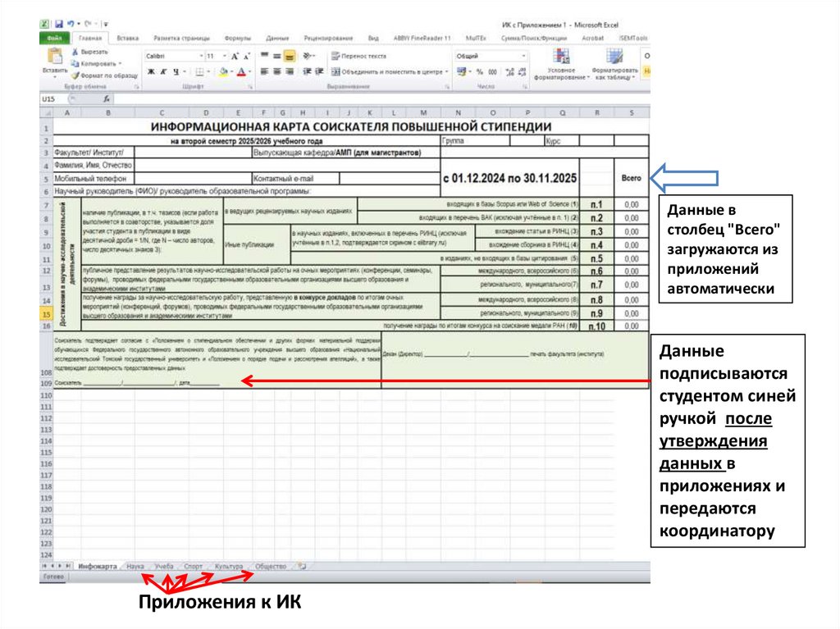Click Перенос текста wrap button
The width and height of the screenshot is (840, 629).
(358, 56)
